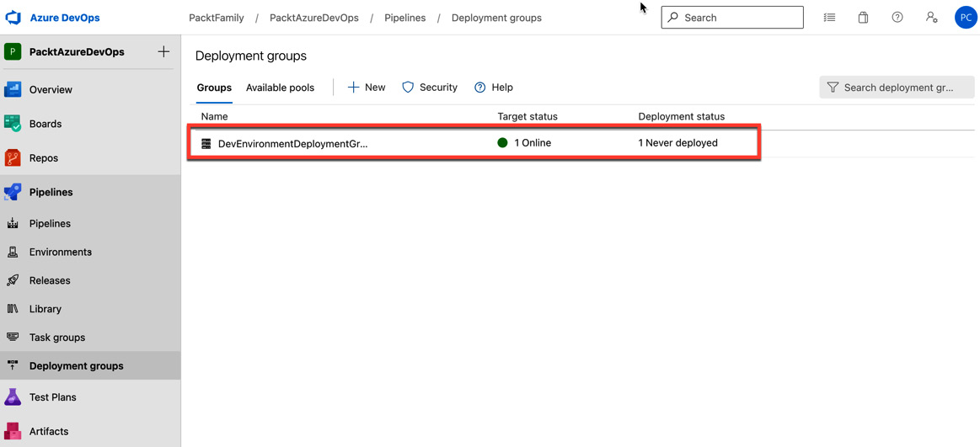Click the Azure DevOps header text

pyautogui.click(x=65, y=19)
